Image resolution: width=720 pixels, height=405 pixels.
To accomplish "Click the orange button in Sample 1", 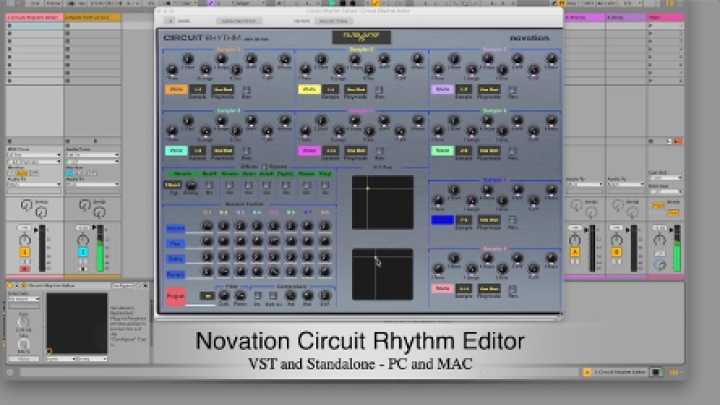I will [176, 90].
